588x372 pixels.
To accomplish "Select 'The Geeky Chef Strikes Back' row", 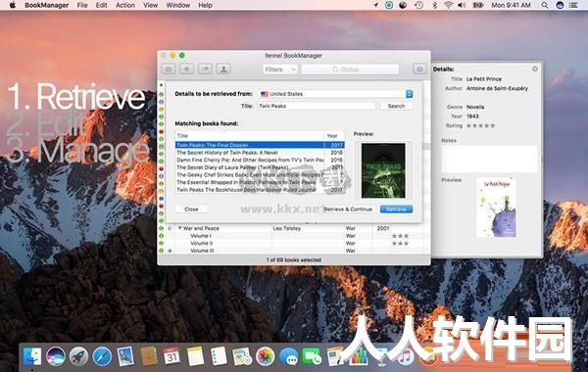I will [x=260, y=175].
